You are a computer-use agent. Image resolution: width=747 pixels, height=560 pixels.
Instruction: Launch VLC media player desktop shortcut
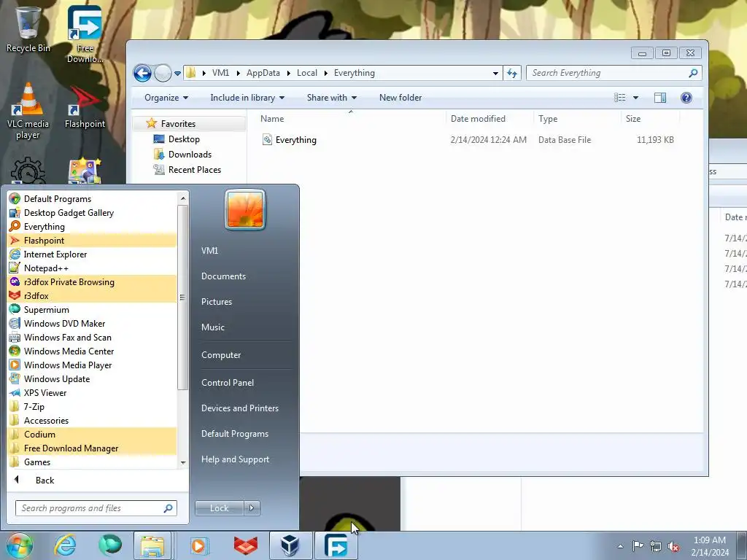point(28,111)
